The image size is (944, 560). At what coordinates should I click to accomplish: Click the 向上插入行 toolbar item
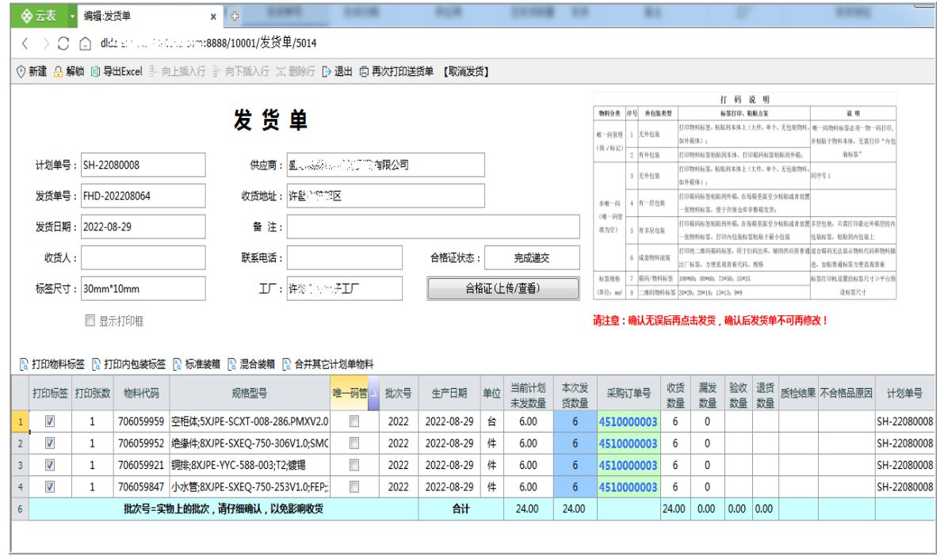click(x=177, y=71)
